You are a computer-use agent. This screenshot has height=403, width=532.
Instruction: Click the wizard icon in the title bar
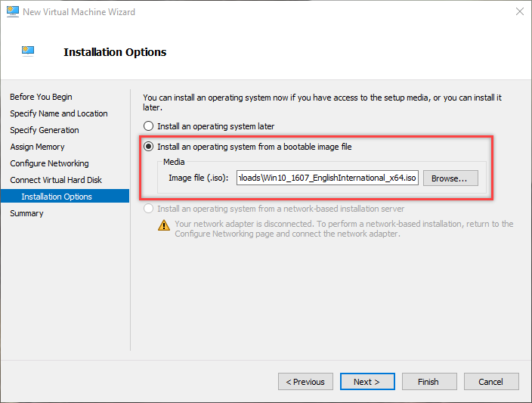click(x=11, y=12)
